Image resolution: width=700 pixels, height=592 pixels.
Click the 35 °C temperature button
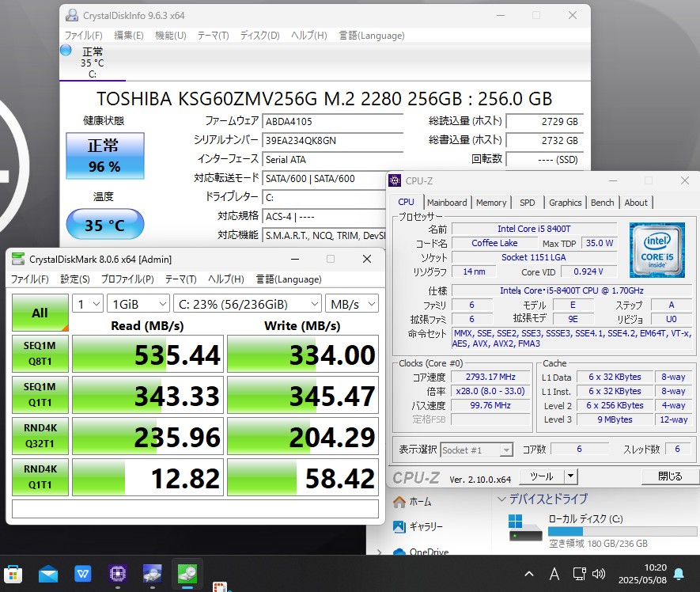point(105,224)
